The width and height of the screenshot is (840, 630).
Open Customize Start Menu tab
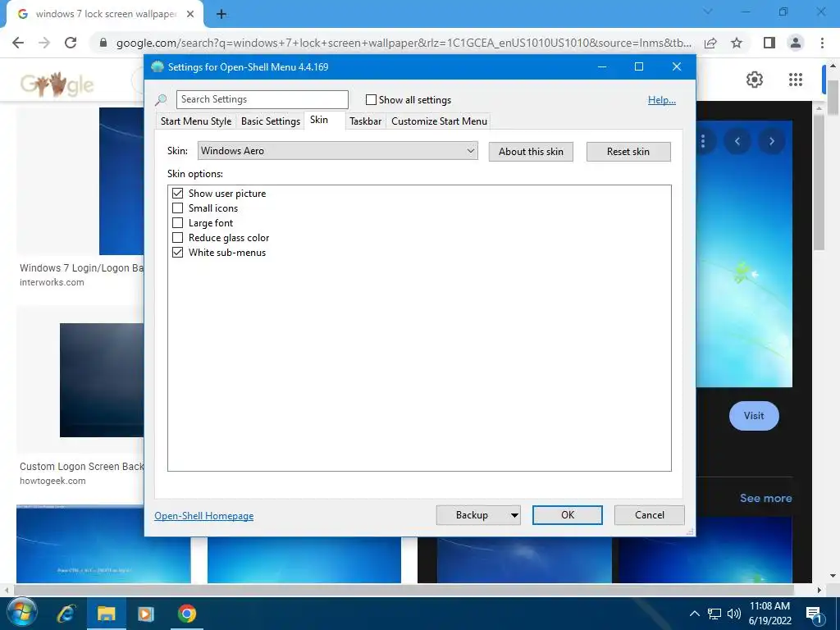440,121
